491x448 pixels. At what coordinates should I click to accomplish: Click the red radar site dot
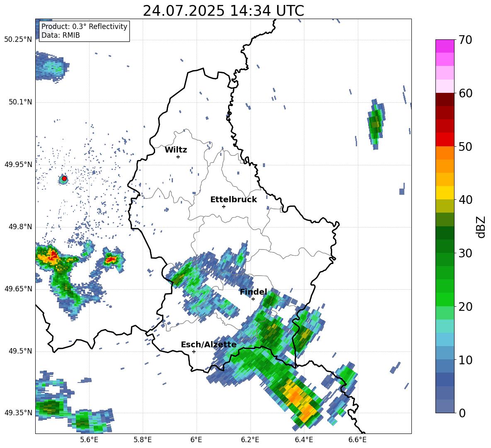click(x=64, y=179)
